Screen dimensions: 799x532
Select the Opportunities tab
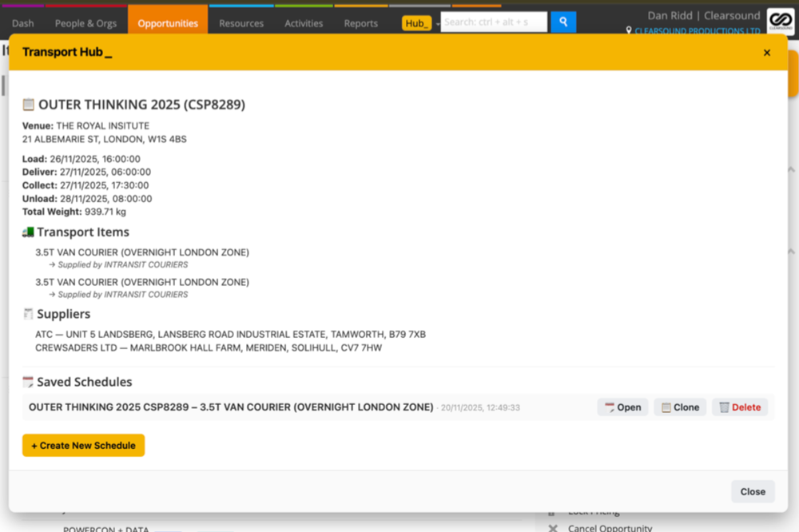tap(168, 21)
